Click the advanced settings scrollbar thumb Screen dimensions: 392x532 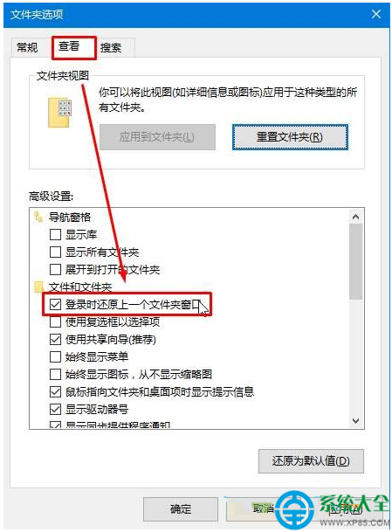pos(355,261)
